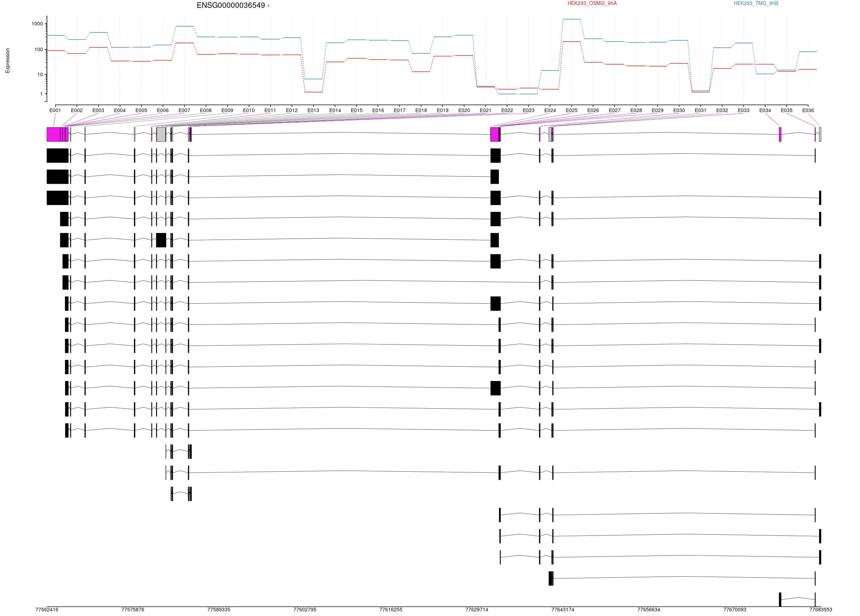Click exon label E006
Viewport: 860px width, 616px height.
pos(163,111)
